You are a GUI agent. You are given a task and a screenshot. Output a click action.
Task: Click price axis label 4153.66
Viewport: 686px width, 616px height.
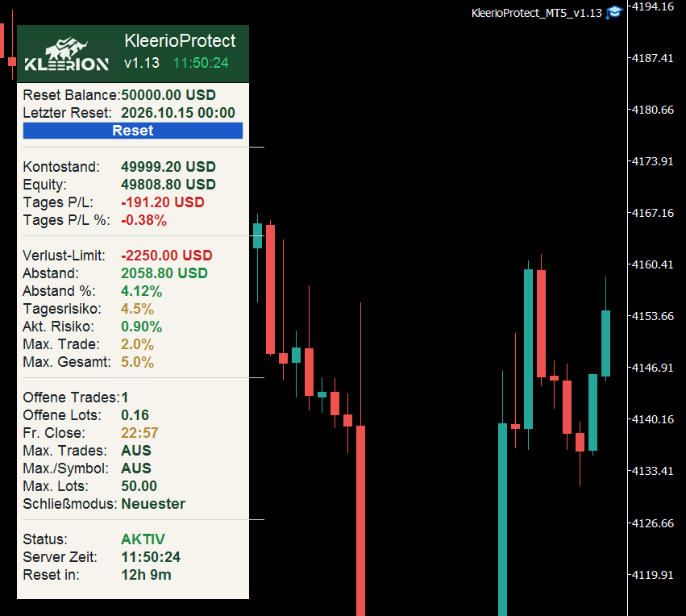pyautogui.click(x=653, y=316)
